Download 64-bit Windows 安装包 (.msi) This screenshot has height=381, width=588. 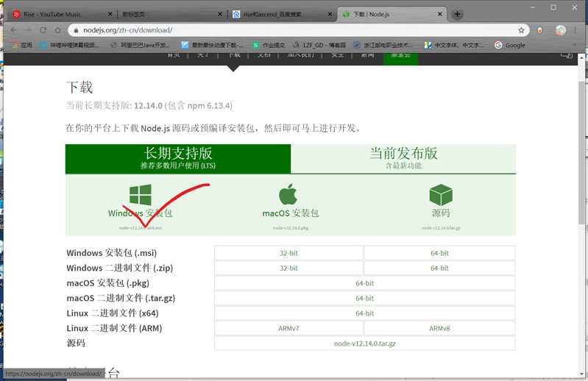(x=439, y=253)
